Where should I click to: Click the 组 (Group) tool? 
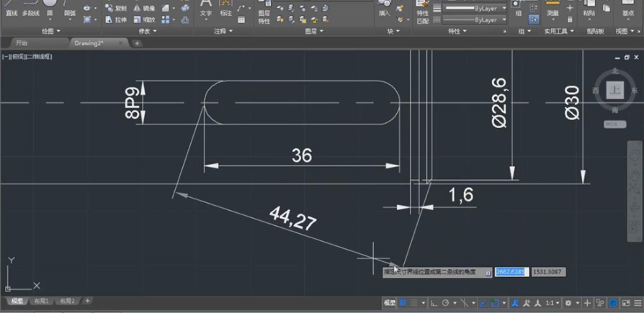[x=519, y=8]
